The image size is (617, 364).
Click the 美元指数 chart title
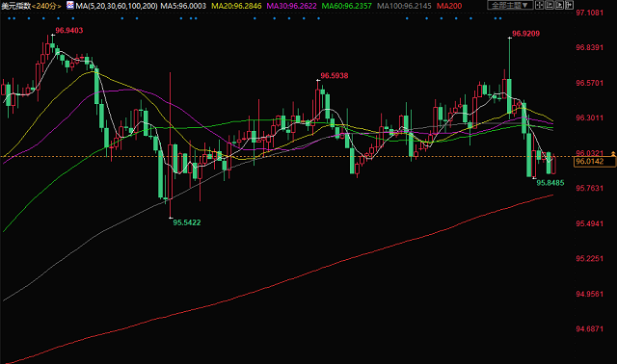point(15,6)
